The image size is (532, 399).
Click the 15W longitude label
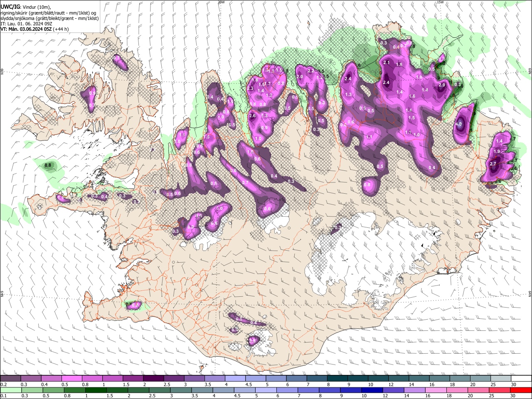[x=440, y=2]
